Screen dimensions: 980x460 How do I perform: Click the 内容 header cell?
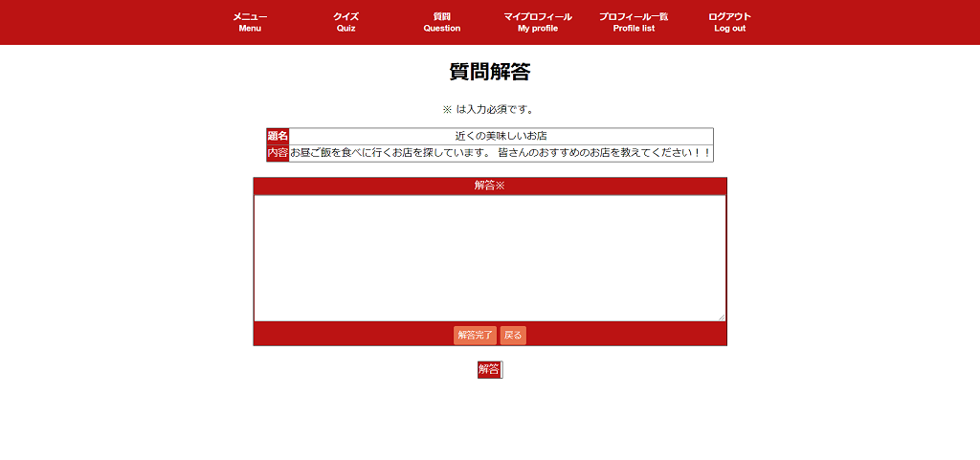pyautogui.click(x=278, y=153)
